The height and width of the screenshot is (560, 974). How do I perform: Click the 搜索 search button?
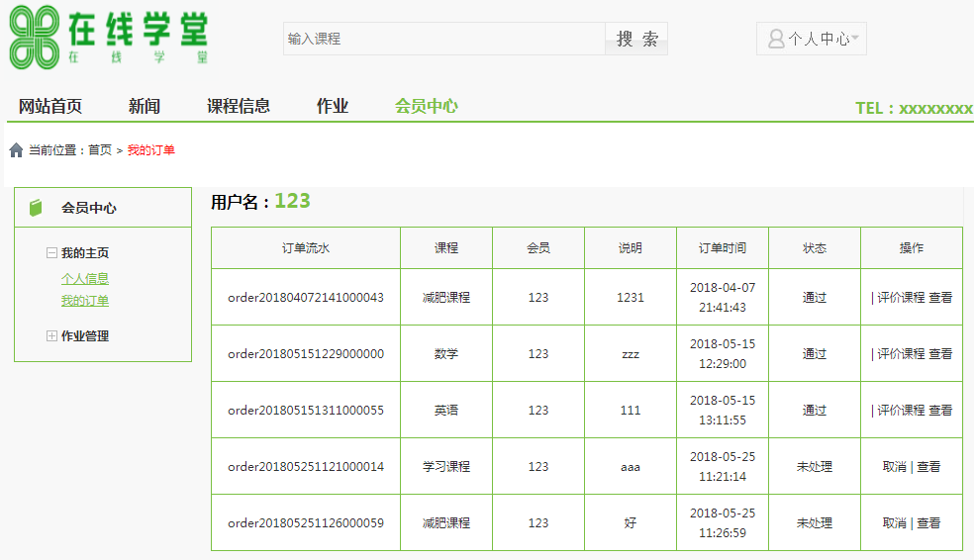tap(636, 40)
